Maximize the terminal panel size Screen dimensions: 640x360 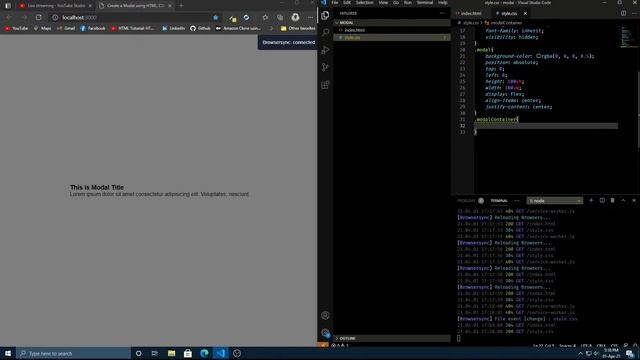pos(623,200)
